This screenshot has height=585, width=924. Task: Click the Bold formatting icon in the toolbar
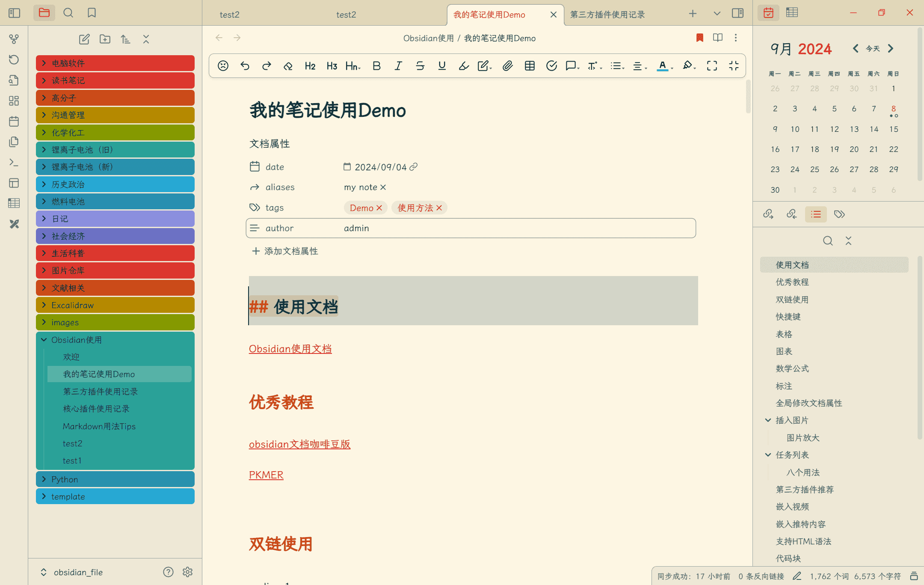[x=376, y=66]
